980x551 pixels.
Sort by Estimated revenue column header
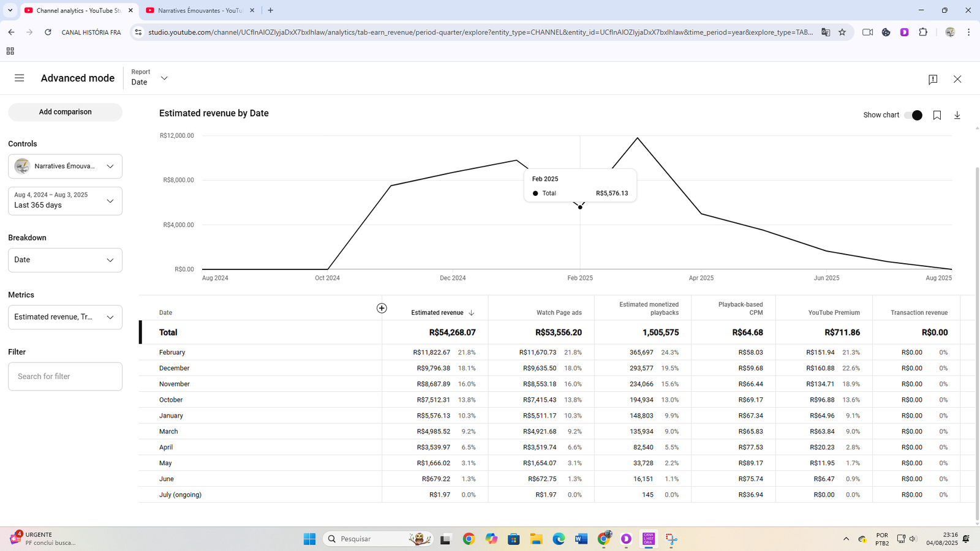click(x=437, y=313)
